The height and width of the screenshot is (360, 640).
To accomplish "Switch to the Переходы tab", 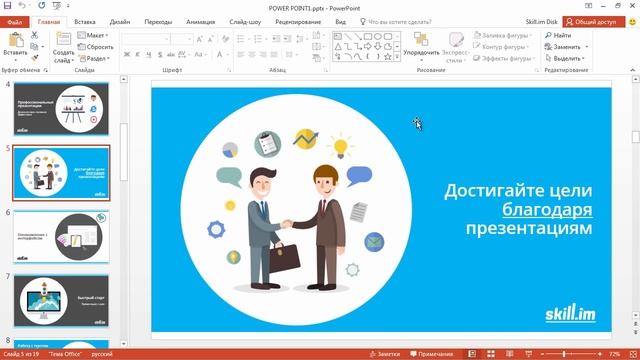I will click(x=158, y=22).
